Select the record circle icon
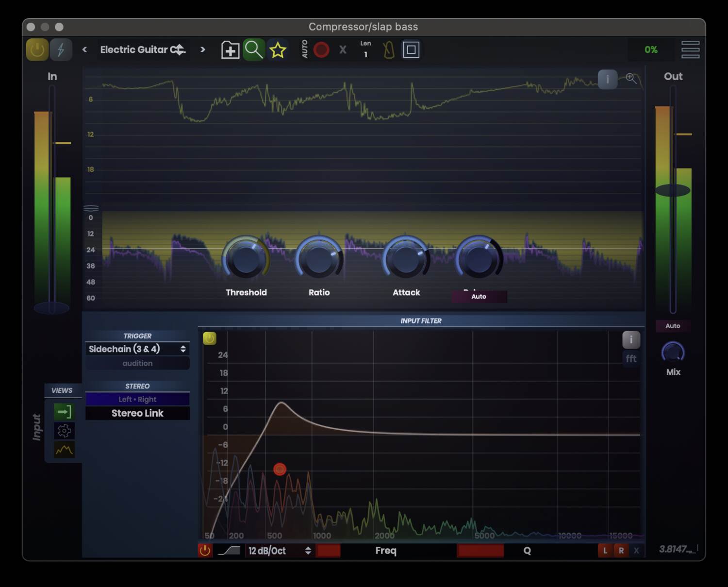This screenshot has width=728, height=587. pos(321,49)
